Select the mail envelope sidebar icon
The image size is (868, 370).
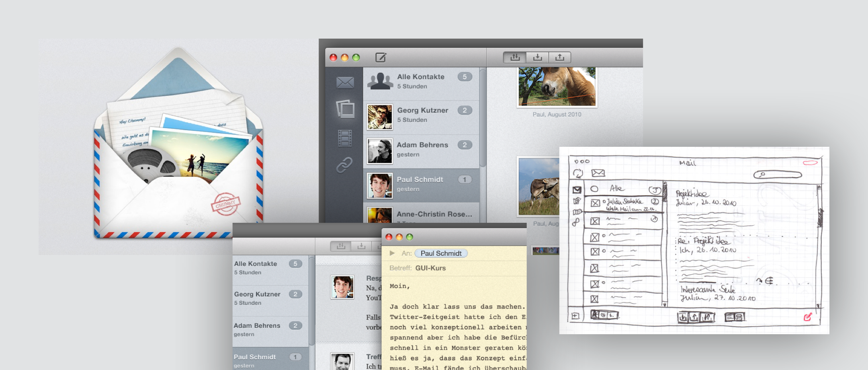tap(345, 83)
